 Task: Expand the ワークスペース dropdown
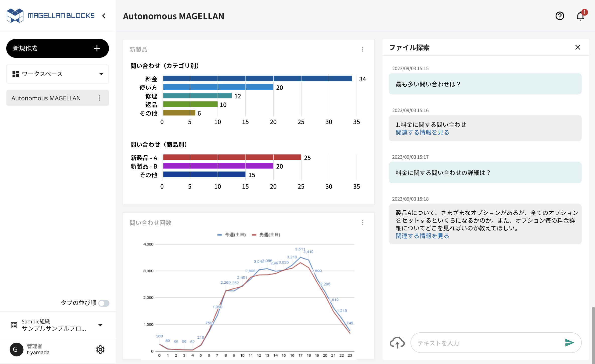point(57,74)
